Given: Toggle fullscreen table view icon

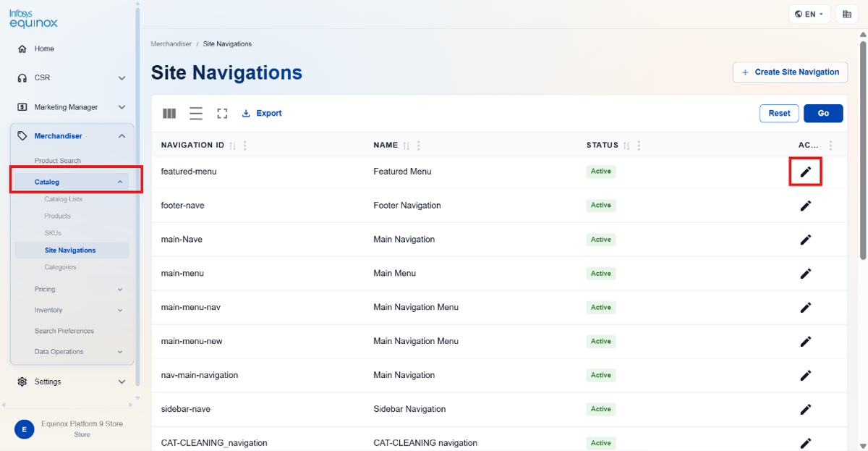Looking at the screenshot, I should point(222,114).
